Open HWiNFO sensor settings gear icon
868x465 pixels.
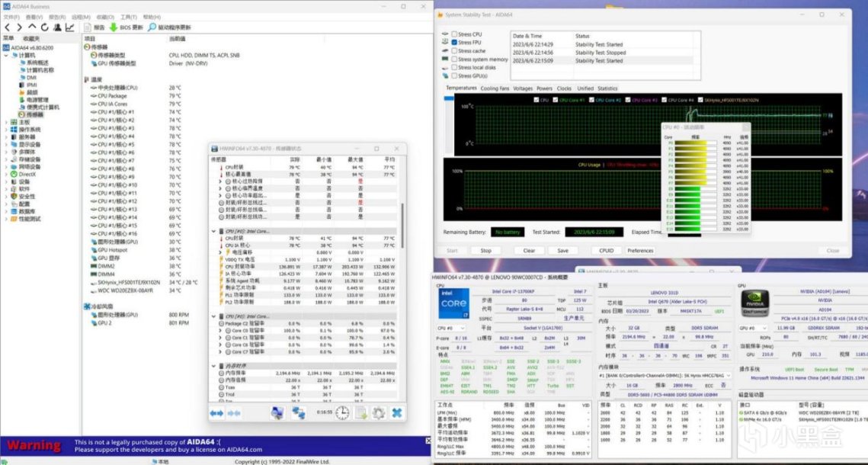[379, 413]
